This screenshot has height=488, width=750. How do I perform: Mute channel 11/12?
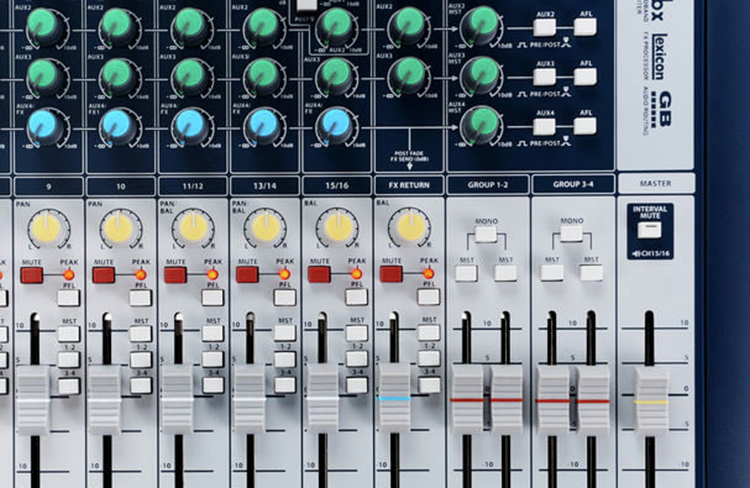tap(176, 275)
